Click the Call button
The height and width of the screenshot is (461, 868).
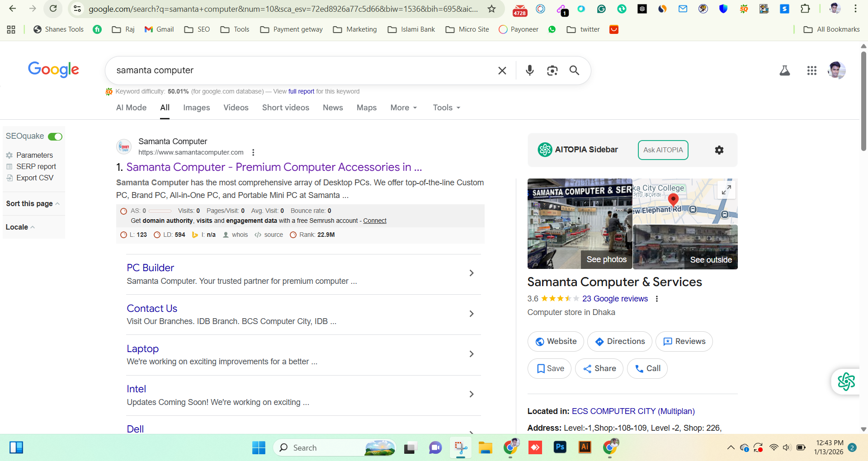(647, 368)
